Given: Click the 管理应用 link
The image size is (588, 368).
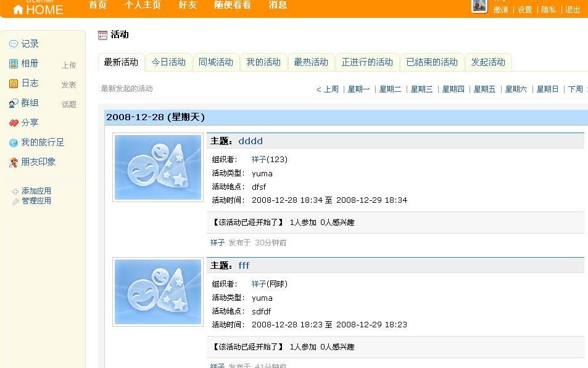Looking at the screenshot, I should (36, 201).
